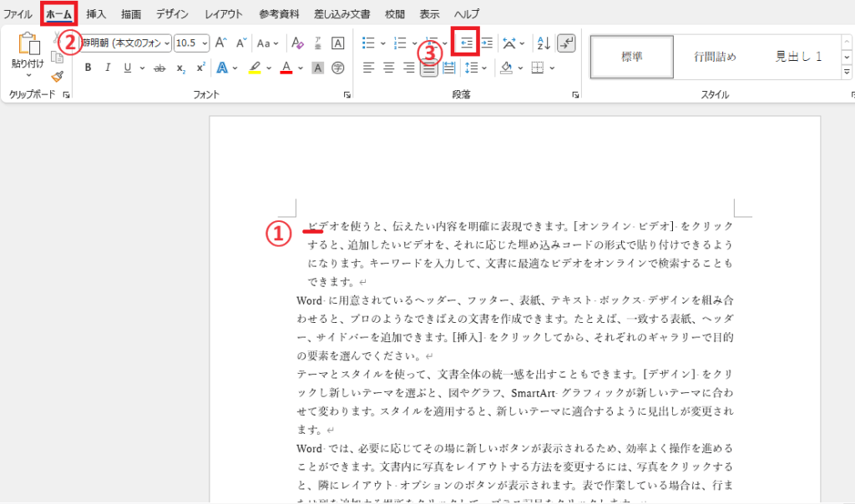Apply a bulleted list
This screenshot has width=855, height=504.
[x=368, y=43]
